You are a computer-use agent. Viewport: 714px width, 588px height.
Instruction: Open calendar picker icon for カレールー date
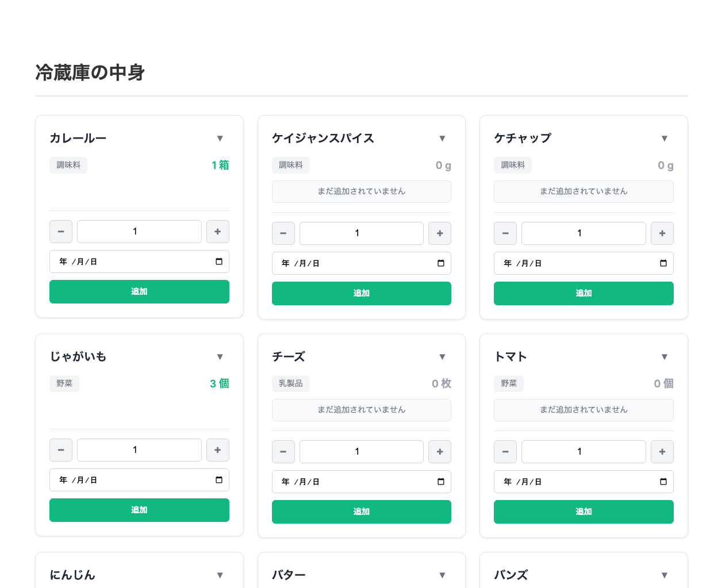219,262
